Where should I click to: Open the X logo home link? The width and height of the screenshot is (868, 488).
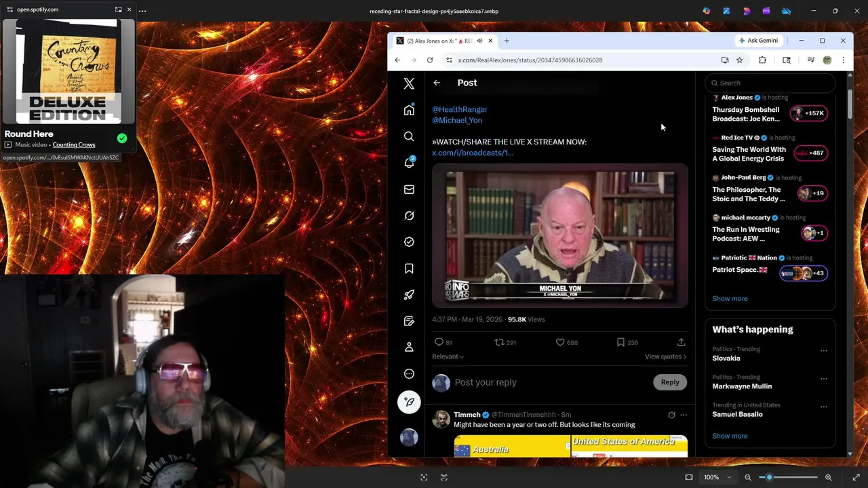pos(409,83)
